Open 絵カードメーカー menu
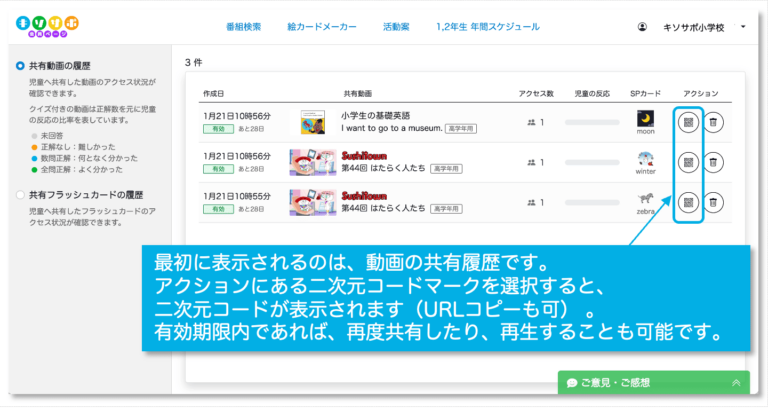The height and width of the screenshot is (409, 768). (322, 27)
